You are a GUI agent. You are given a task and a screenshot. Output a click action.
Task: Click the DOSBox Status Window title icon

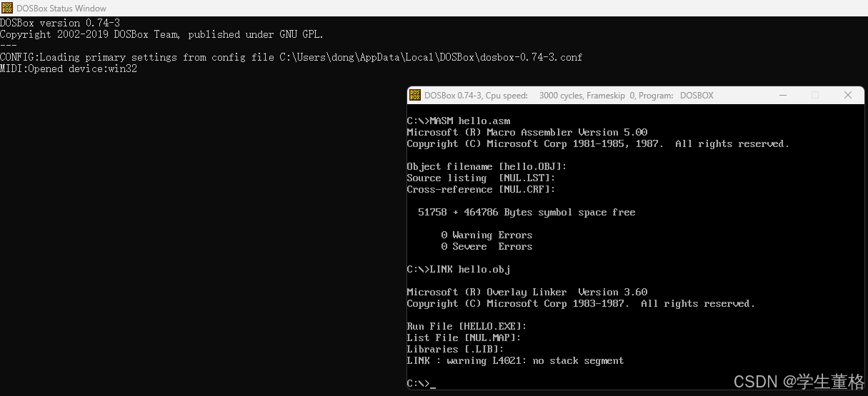(6, 8)
